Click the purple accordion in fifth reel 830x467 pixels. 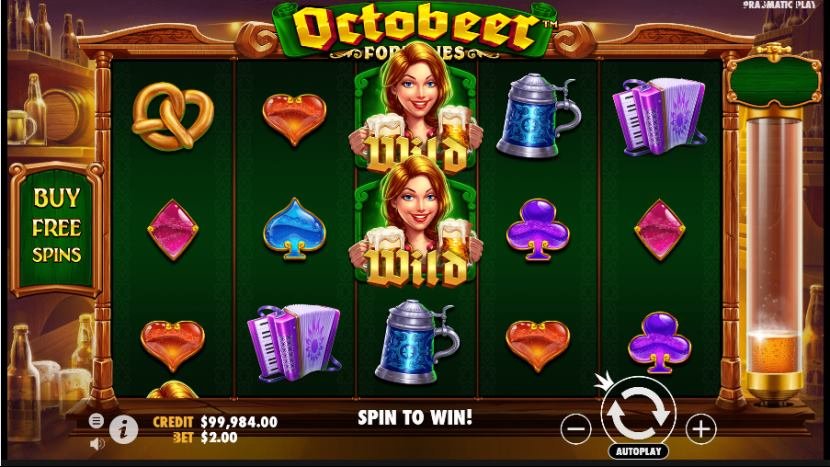coord(659,116)
